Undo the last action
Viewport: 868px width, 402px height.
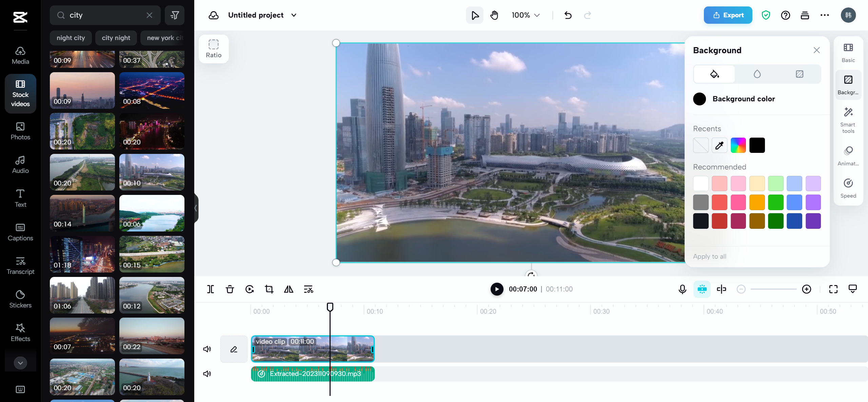click(x=568, y=15)
